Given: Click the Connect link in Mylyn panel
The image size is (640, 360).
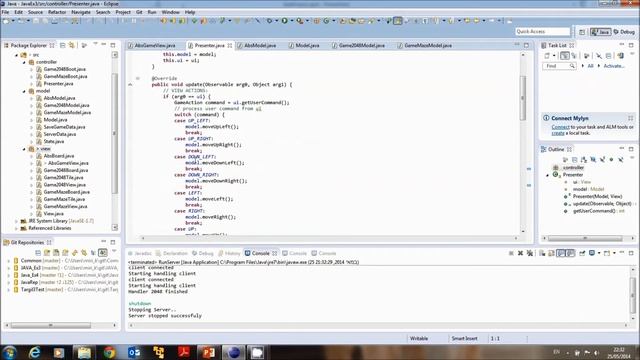Looking at the screenshot, I should click(560, 127).
